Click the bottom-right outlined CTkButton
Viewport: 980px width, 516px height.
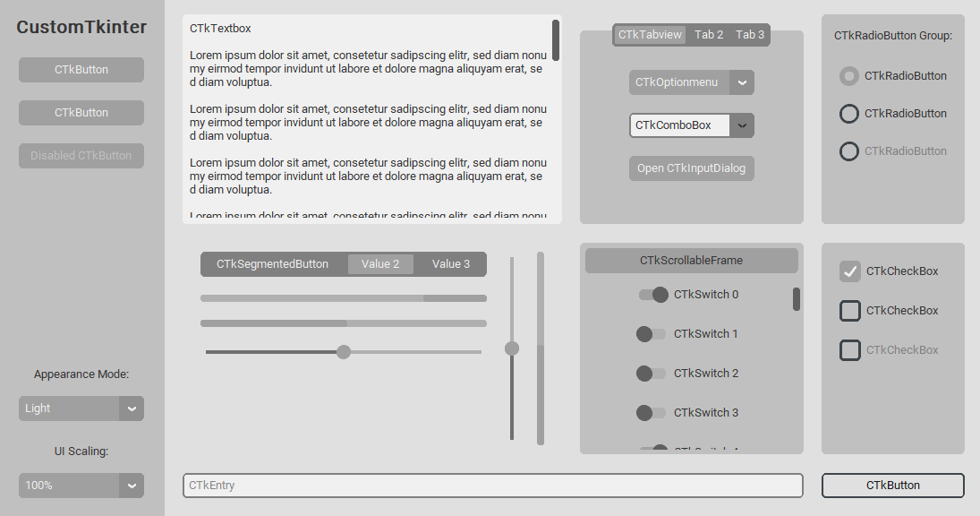(893, 486)
